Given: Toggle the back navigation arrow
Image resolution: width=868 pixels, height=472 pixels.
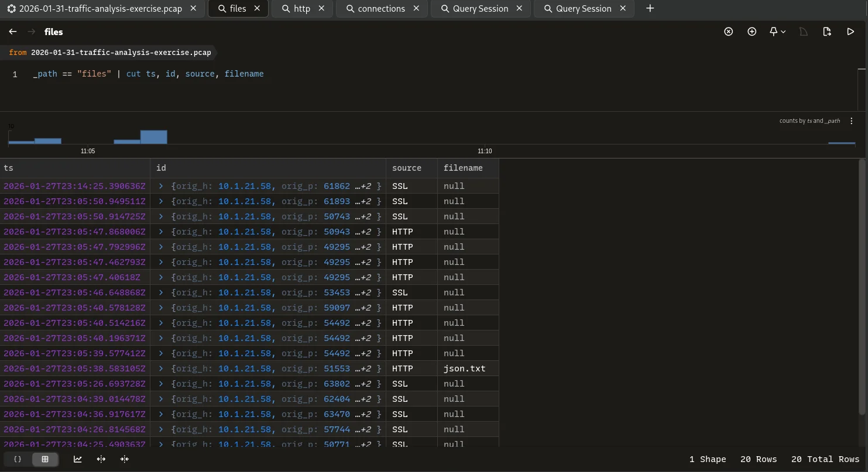Looking at the screenshot, I should point(13,32).
